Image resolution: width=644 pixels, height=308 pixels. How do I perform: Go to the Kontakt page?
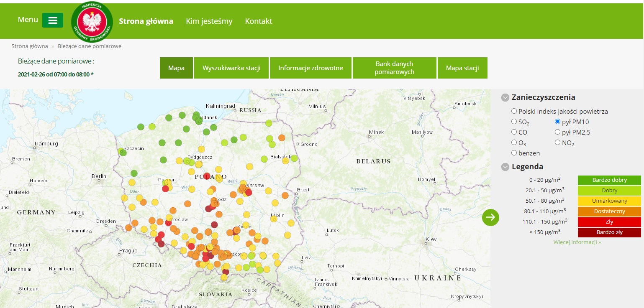coord(259,21)
